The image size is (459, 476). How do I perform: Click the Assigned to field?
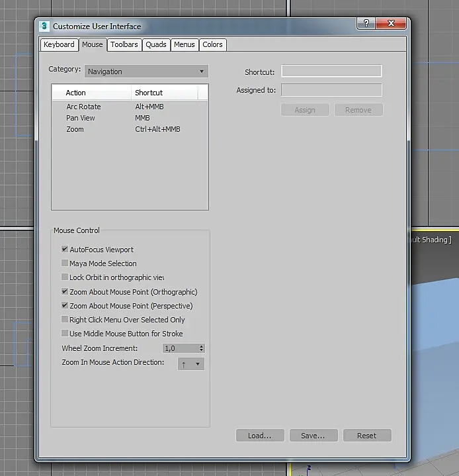331,90
